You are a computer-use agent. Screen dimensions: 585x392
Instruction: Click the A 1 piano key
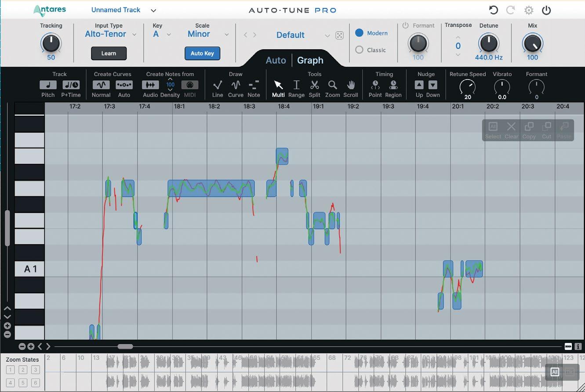pyautogui.click(x=30, y=269)
